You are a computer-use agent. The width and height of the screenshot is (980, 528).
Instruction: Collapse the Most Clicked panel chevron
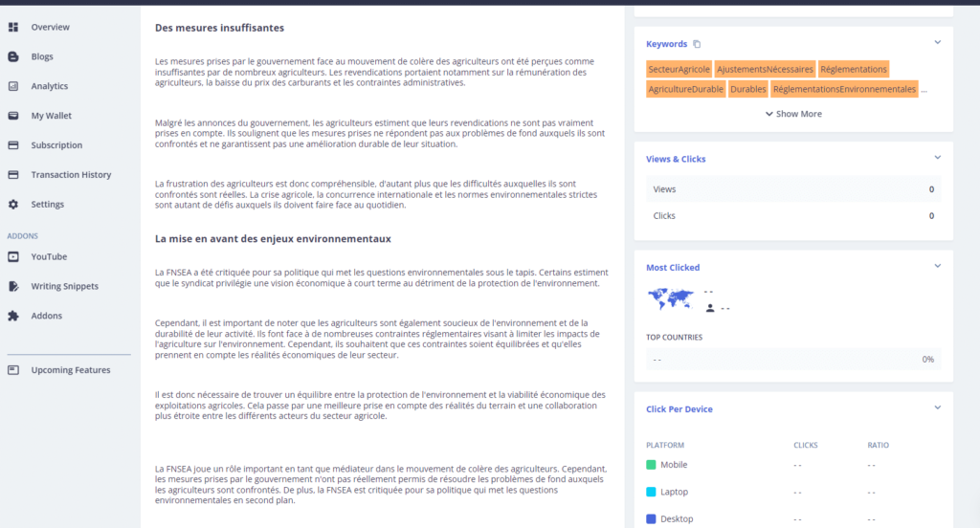(938, 266)
